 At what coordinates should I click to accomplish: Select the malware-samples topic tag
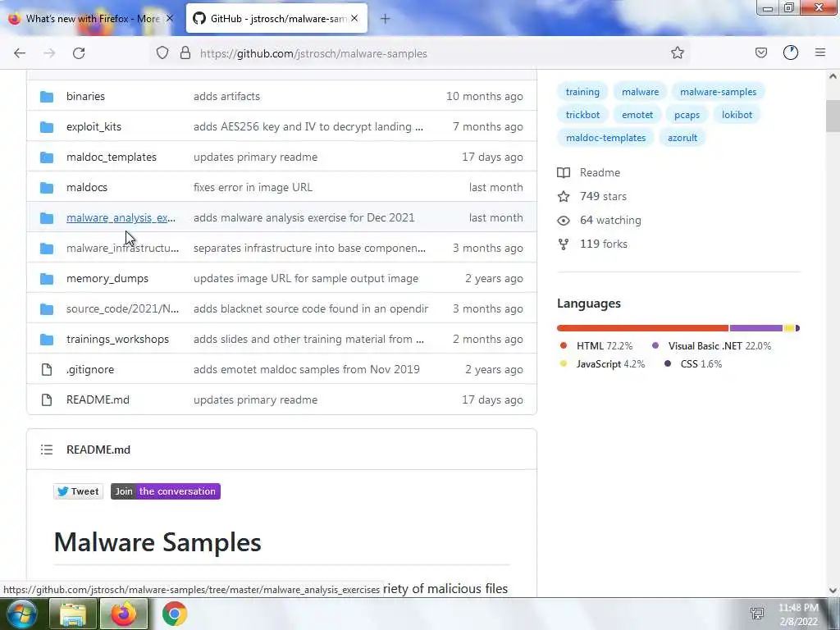click(x=718, y=92)
